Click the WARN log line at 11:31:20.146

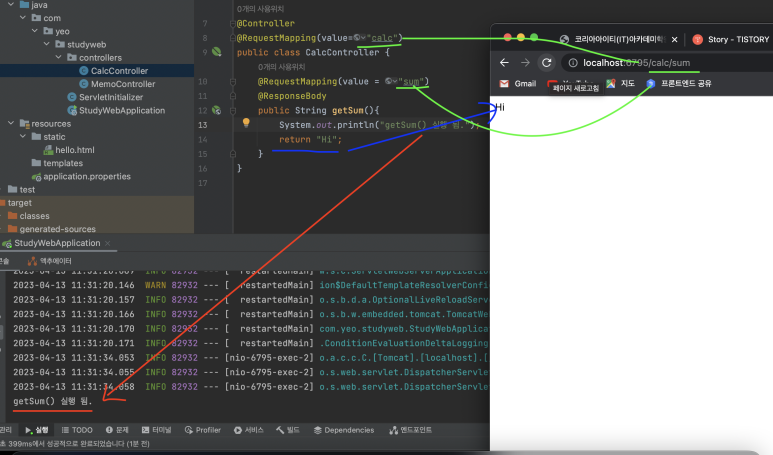tap(250, 285)
